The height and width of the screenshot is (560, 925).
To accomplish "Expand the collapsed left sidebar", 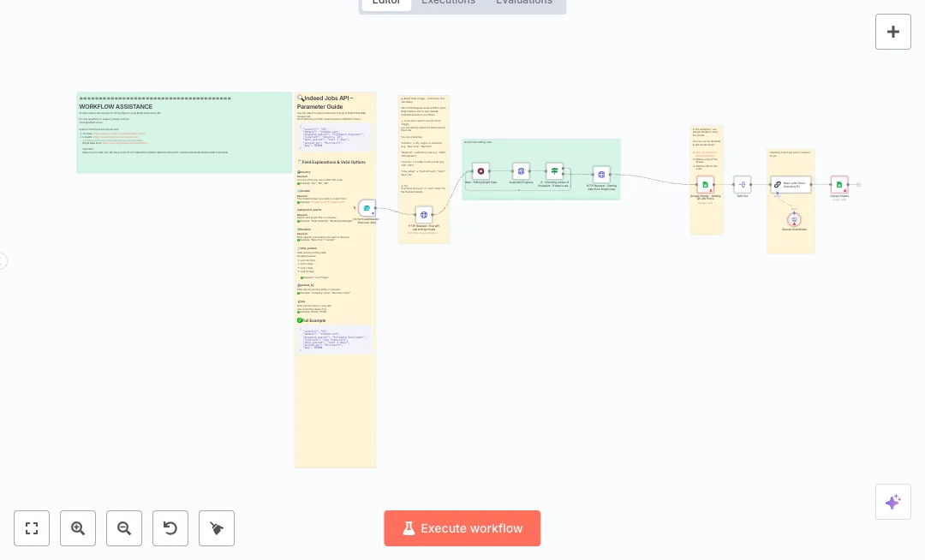I will pos(3,261).
